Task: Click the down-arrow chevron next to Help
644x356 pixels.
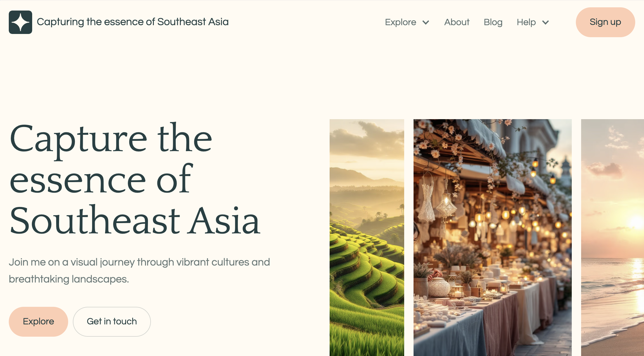Action: [546, 22]
